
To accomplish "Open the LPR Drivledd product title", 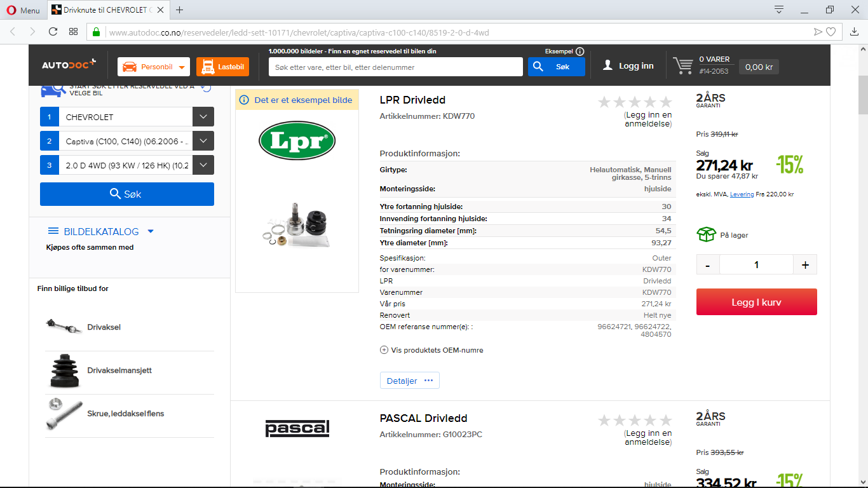I will [412, 100].
